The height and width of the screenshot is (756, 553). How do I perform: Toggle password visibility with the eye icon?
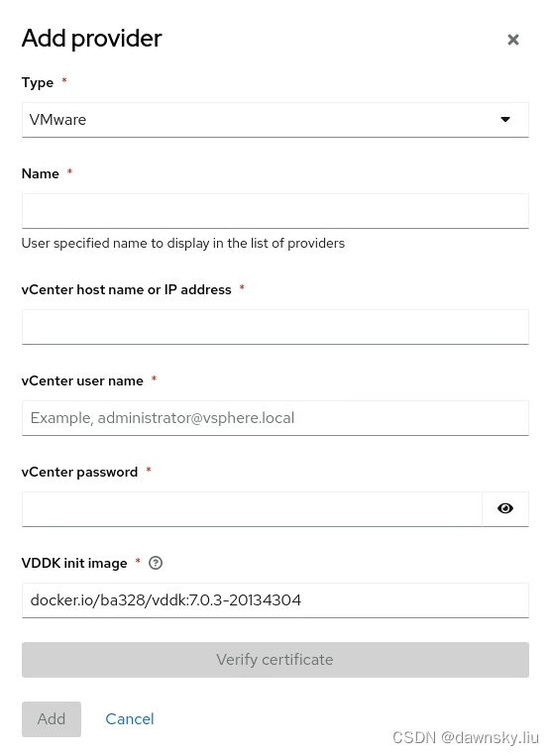point(505,508)
